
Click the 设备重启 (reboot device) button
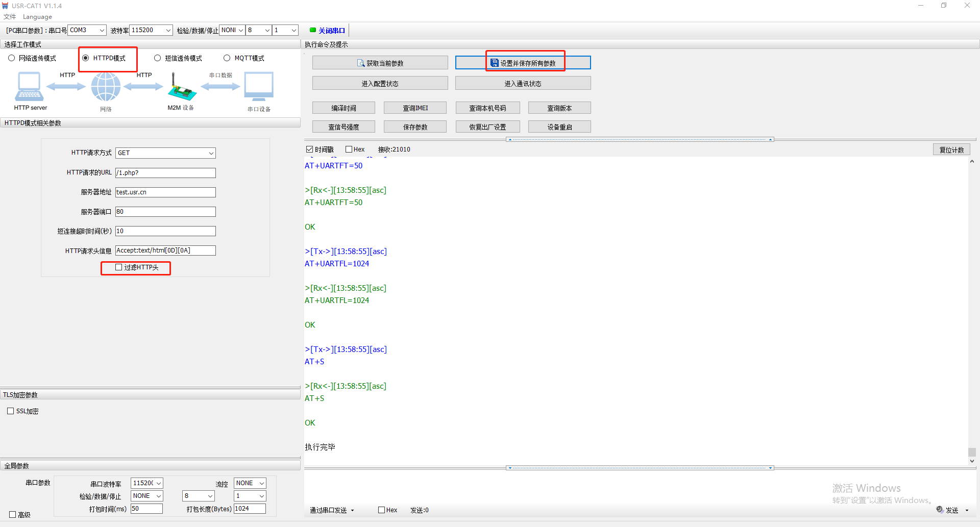tap(559, 127)
